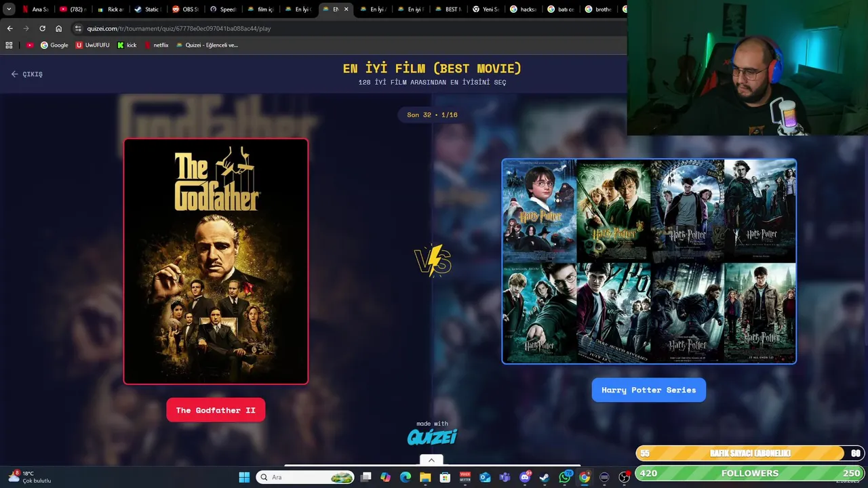Open the round striped app on taskbar
Image resolution: width=868 pixels, height=488 pixels.
coord(604,477)
